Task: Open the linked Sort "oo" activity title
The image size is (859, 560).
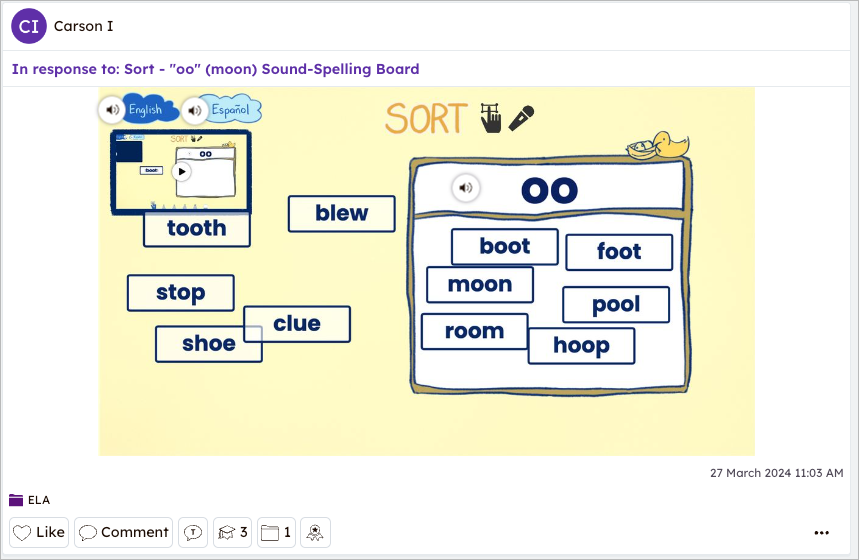Action: tap(215, 69)
